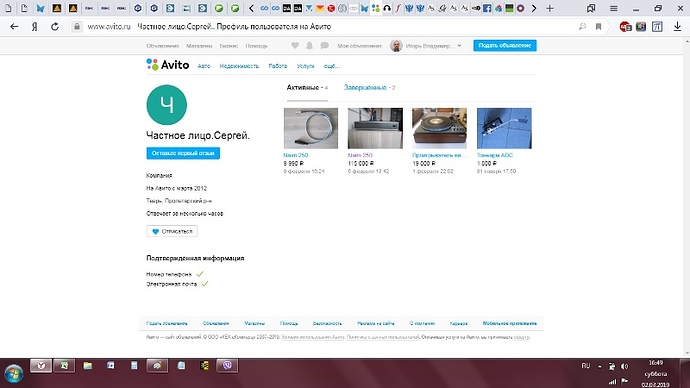Switch to the Facebook tab
Screen dimensions: 690x388
pyautogui.click(x=487, y=8)
